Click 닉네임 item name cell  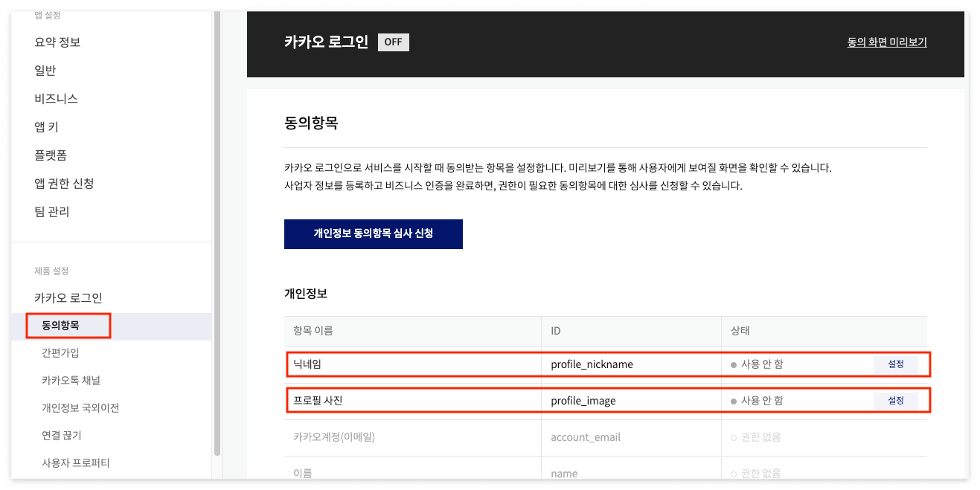click(413, 364)
